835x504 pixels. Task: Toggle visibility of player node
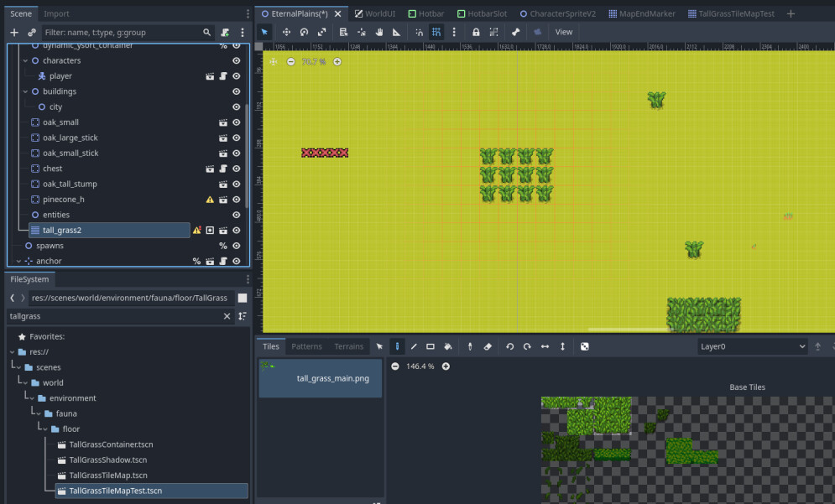click(x=237, y=76)
